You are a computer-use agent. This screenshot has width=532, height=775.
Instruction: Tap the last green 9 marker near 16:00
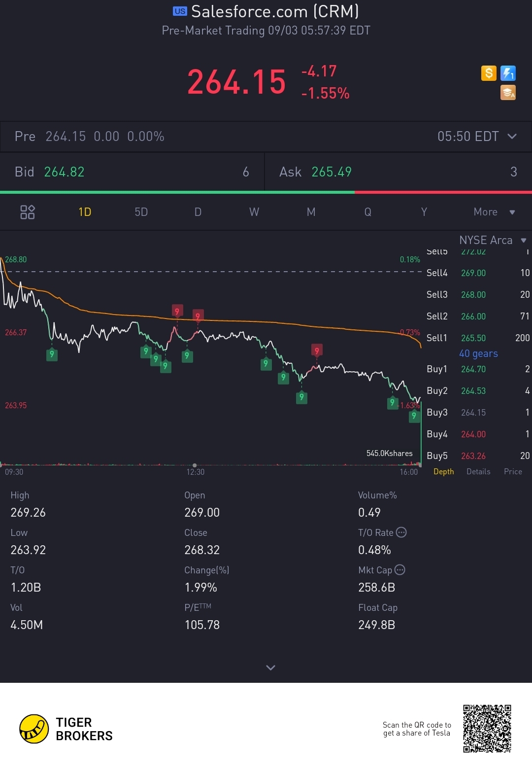tap(414, 416)
